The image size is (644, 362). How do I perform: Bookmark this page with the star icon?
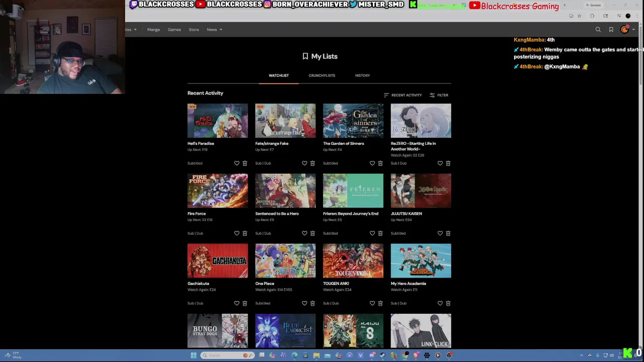(579, 16)
